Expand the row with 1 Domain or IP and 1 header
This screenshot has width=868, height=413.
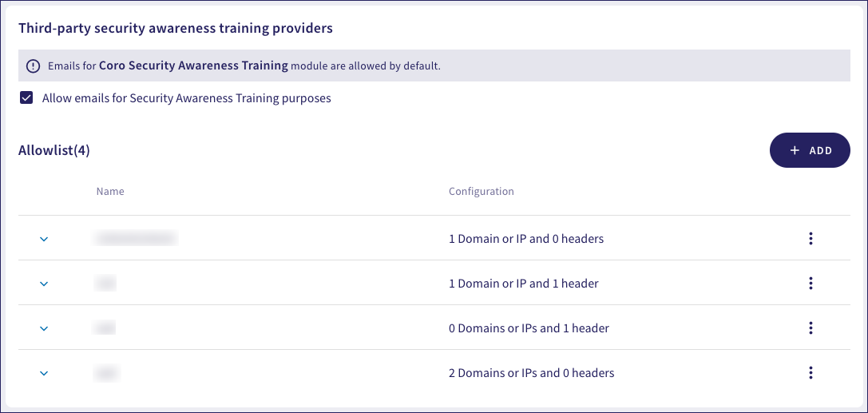pyautogui.click(x=44, y=283)
